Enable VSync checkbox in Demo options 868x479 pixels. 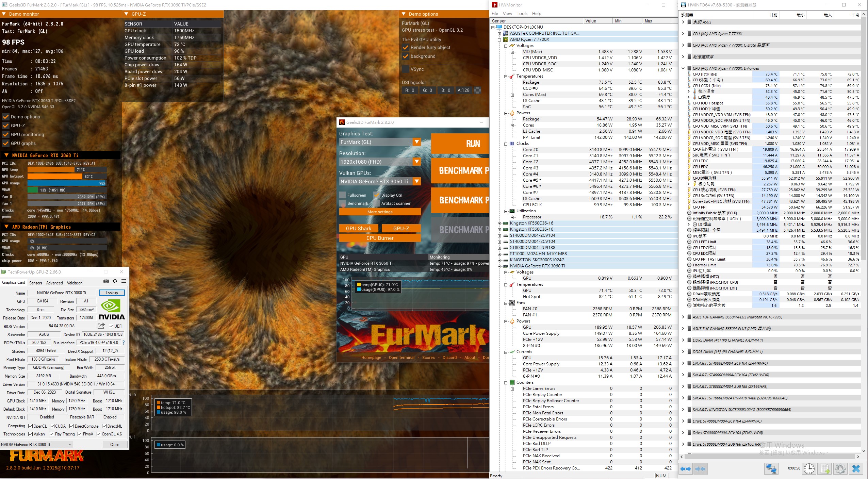406,69
